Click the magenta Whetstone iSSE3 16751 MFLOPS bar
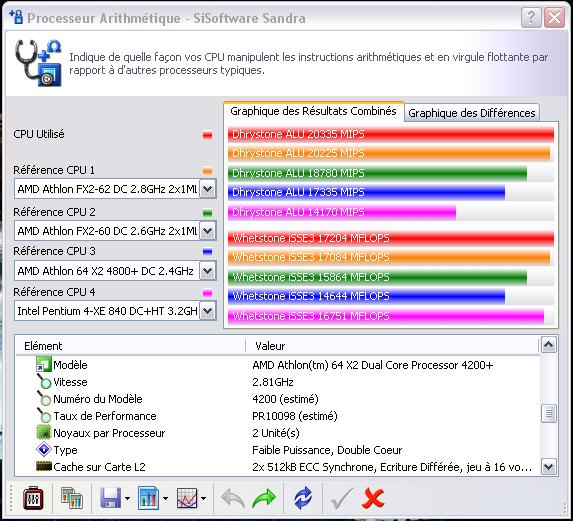 coord(386,316)
